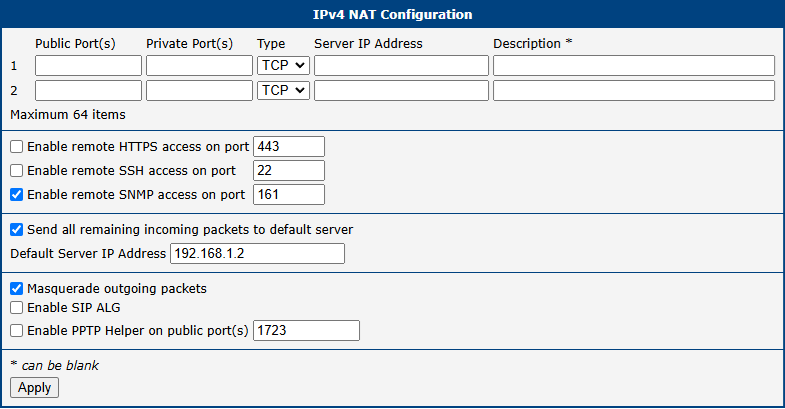Click the 'Enable remote HTTPS access on port' label

coord(138,147)
